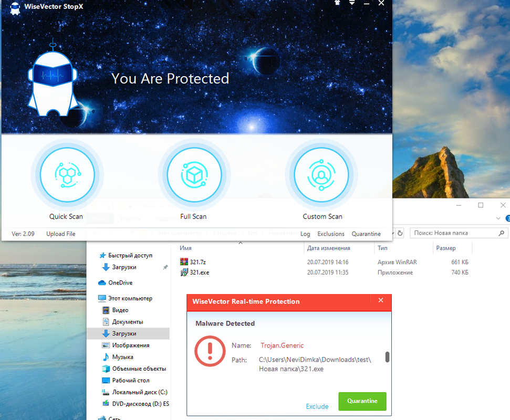
Task: Click the Ver: 2.09 version label
Action: [x=23, y=234]
